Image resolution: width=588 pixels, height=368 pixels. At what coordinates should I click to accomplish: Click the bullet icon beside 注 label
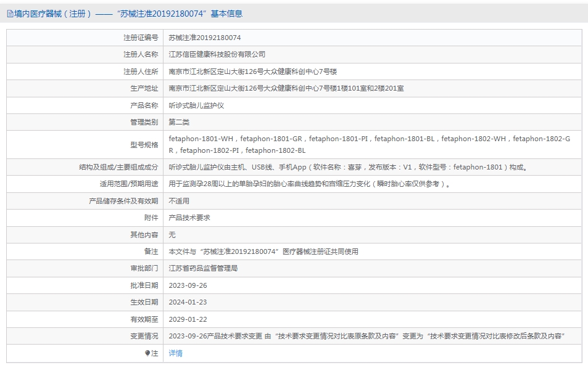(147, 353)
